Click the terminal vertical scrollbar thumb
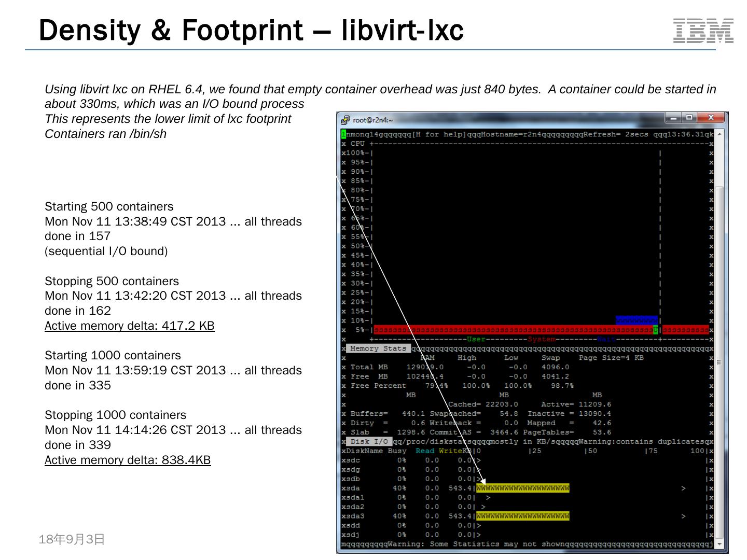 click(x=719, y=362)
